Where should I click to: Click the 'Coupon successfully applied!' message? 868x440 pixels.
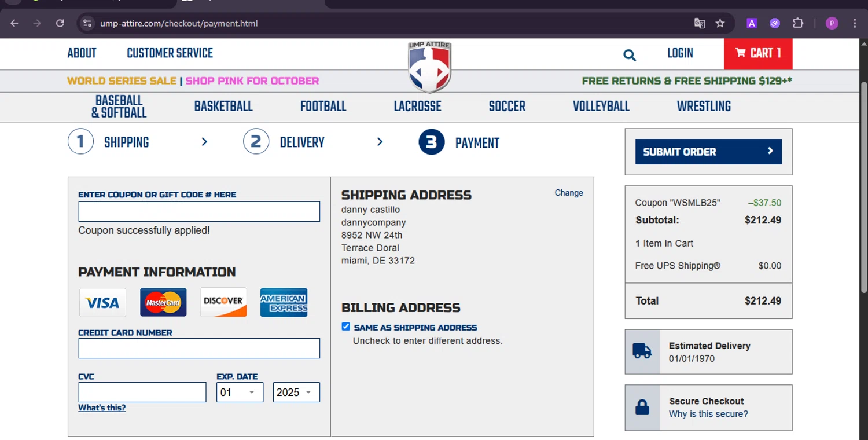(x=144, y=230)
